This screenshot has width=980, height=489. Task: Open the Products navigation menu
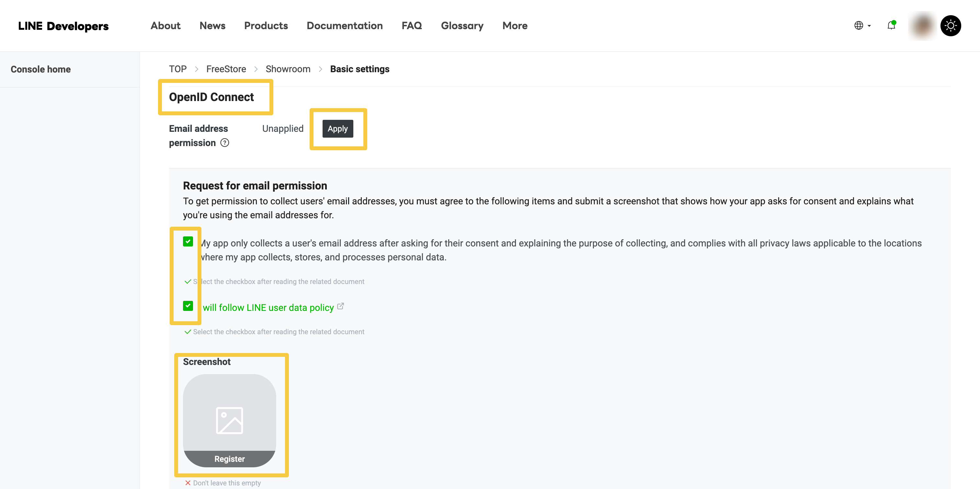(x=266, y=26)
